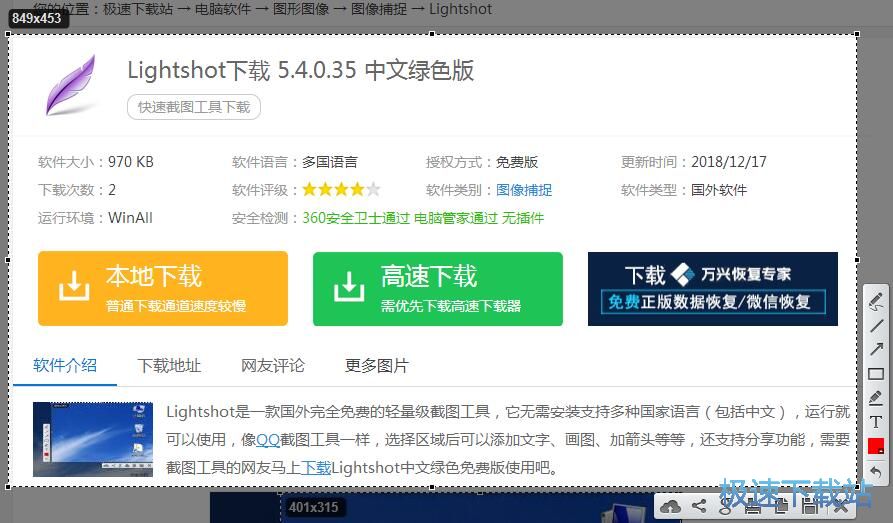Screen dimensions: 893x523
Task: Click the Lightshot breadcrumb entry
Action: pos(460,9)
